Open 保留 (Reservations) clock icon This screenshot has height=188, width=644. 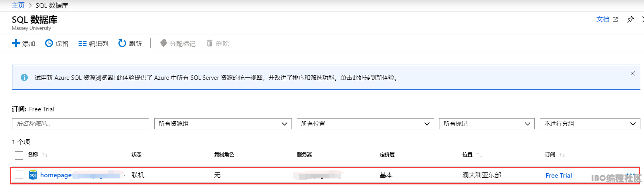(49, 43)
